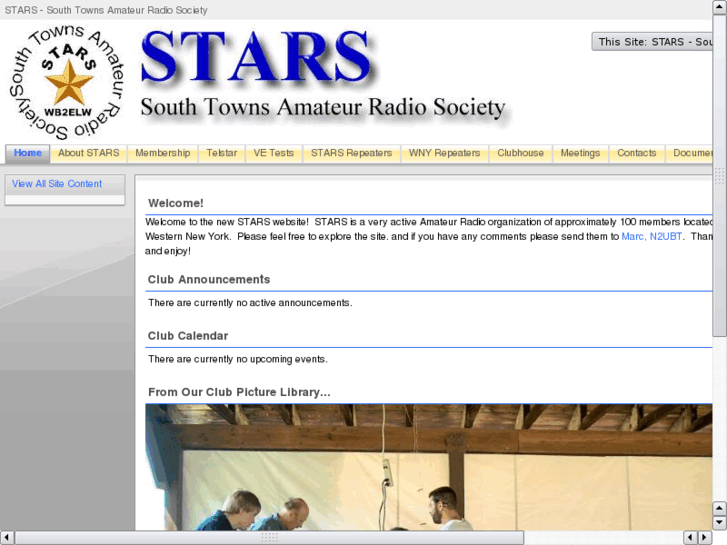Click the page title text at top
Viewport: 727px width, 545px height.
click(x=106, y=10)
